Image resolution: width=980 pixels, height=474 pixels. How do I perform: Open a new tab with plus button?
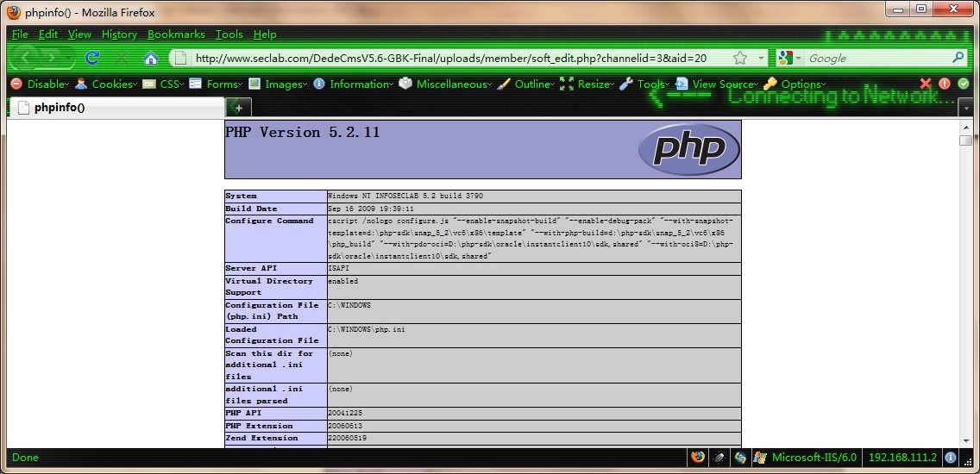[237, 108]
